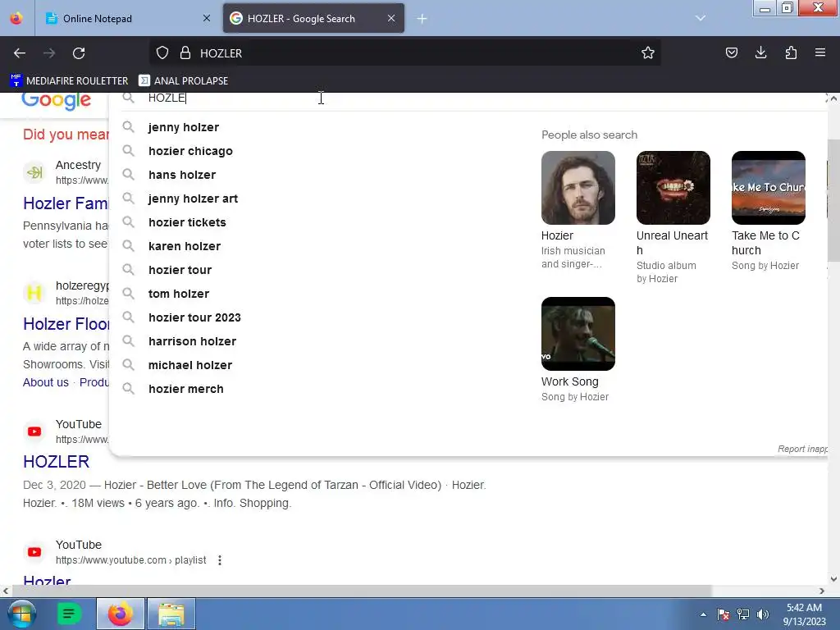Click the address bar showing HOZLER
The width and height of the screenshot is (840, 630).
407,53
